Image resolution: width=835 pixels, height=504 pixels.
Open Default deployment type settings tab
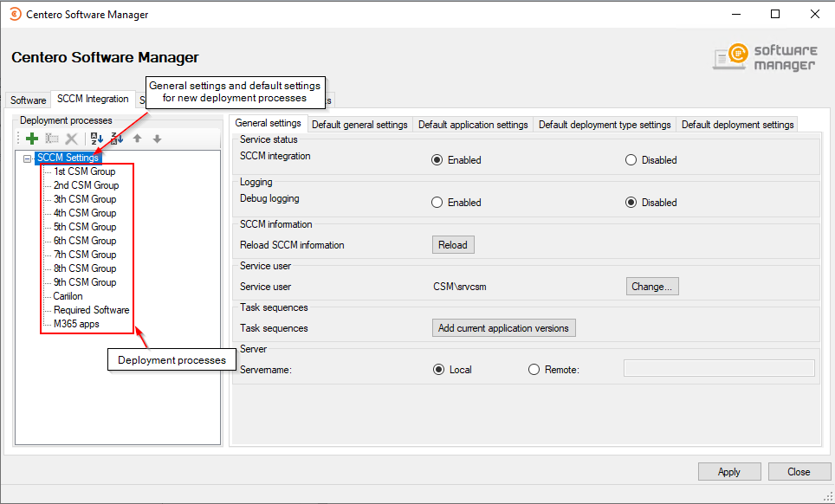click(605, 125)
